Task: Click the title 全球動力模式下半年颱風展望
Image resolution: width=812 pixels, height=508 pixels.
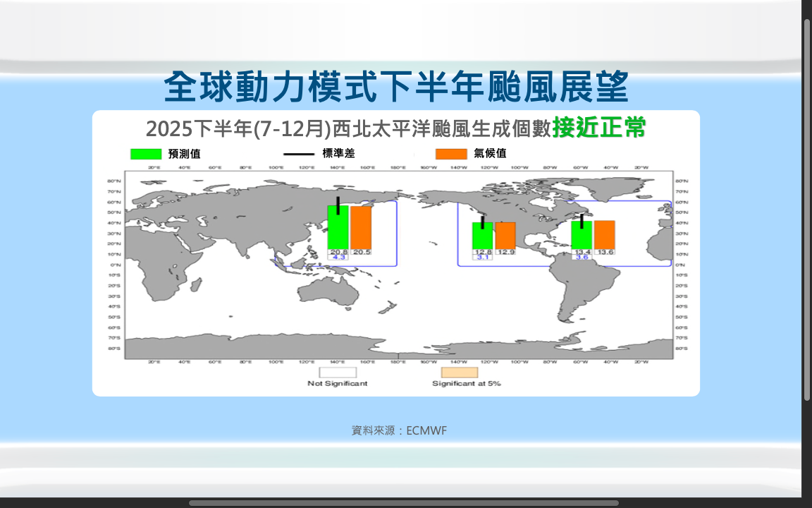Action: pos(396,87)
